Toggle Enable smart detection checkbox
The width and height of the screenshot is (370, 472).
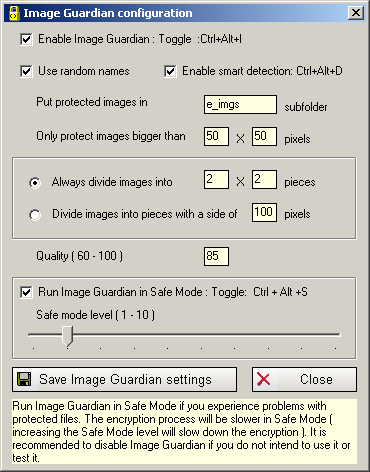tap(170, 71)
